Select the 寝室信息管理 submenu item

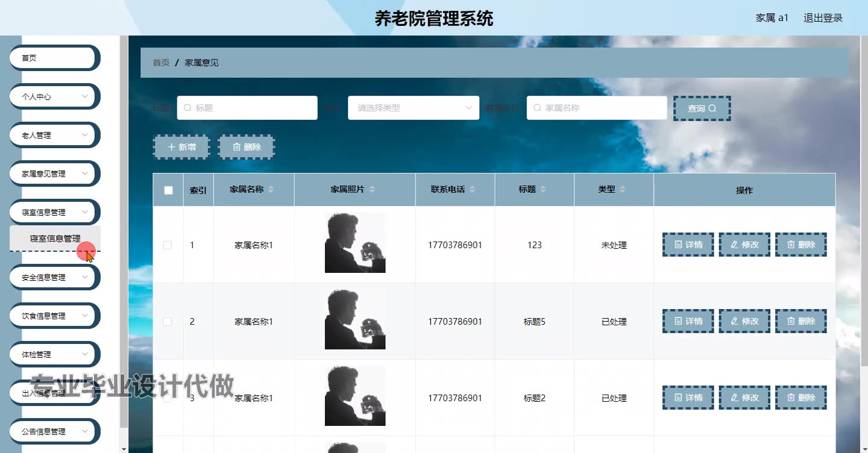[55, 239]
